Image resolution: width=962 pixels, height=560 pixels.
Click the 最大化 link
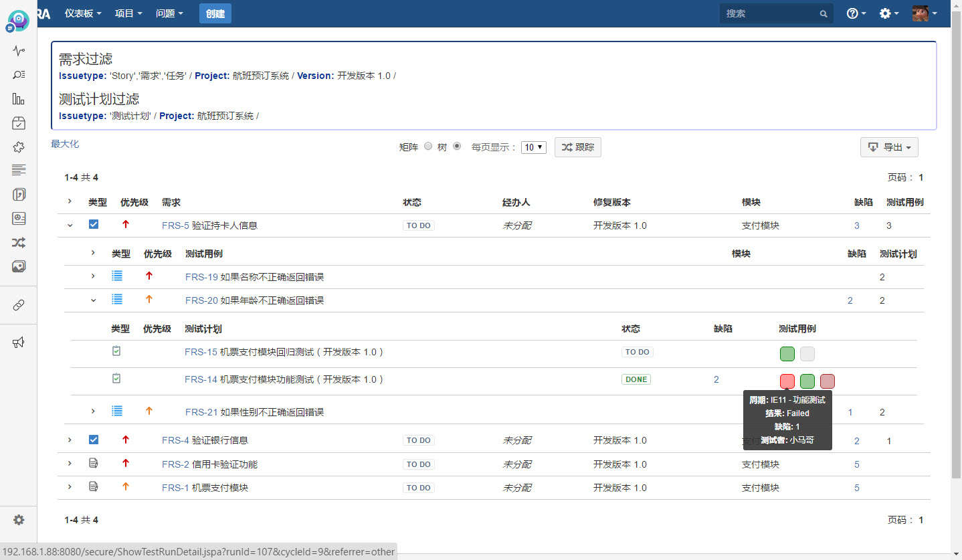(x=65, y=144)
